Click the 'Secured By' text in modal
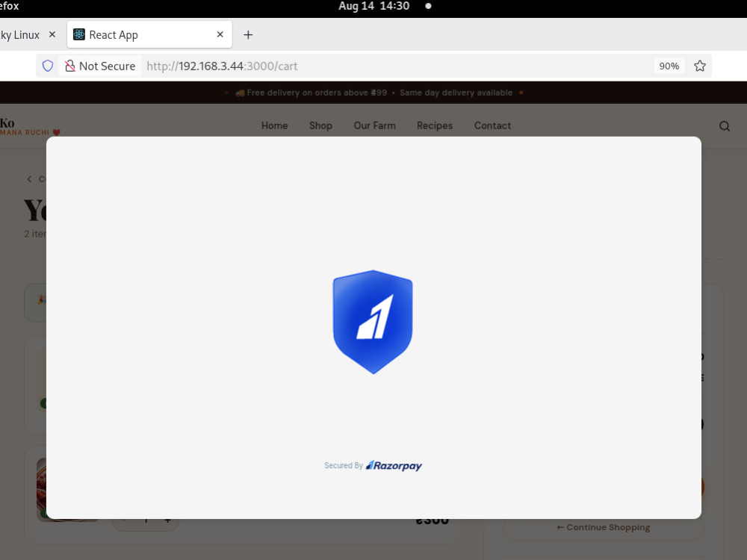747x560 pixels. click(344, 465)
